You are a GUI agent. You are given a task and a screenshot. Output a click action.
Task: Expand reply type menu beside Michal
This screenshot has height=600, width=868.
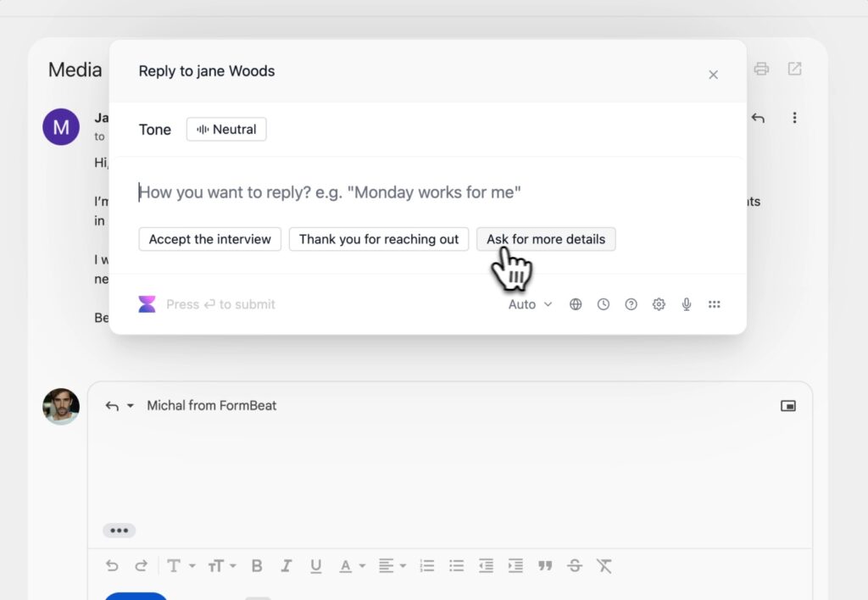(x=130, y=406)
